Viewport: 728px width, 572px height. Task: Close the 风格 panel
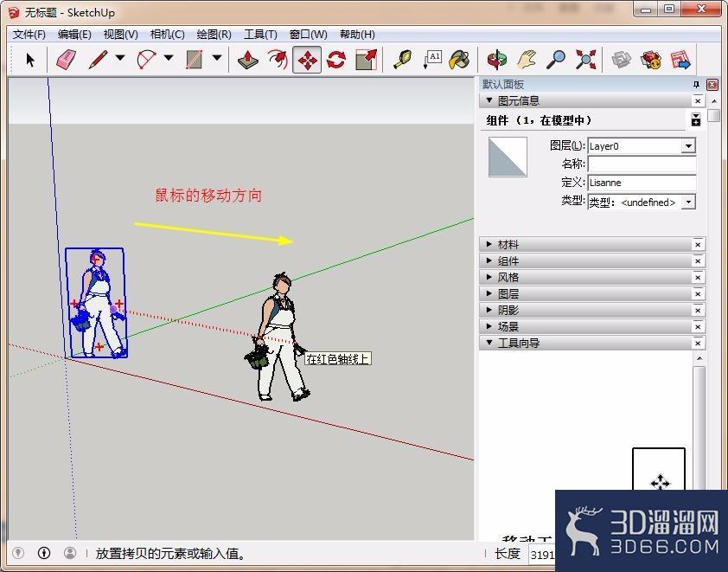pyautogui.click(x=698, y=278)
